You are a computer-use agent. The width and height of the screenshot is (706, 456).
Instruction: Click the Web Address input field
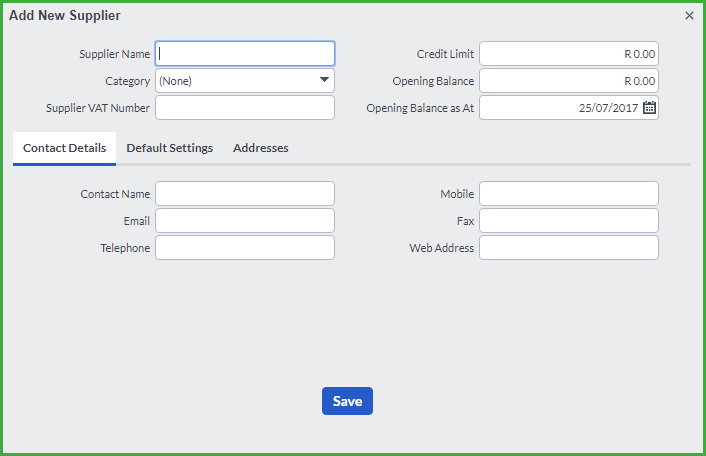tap(569, 248)
